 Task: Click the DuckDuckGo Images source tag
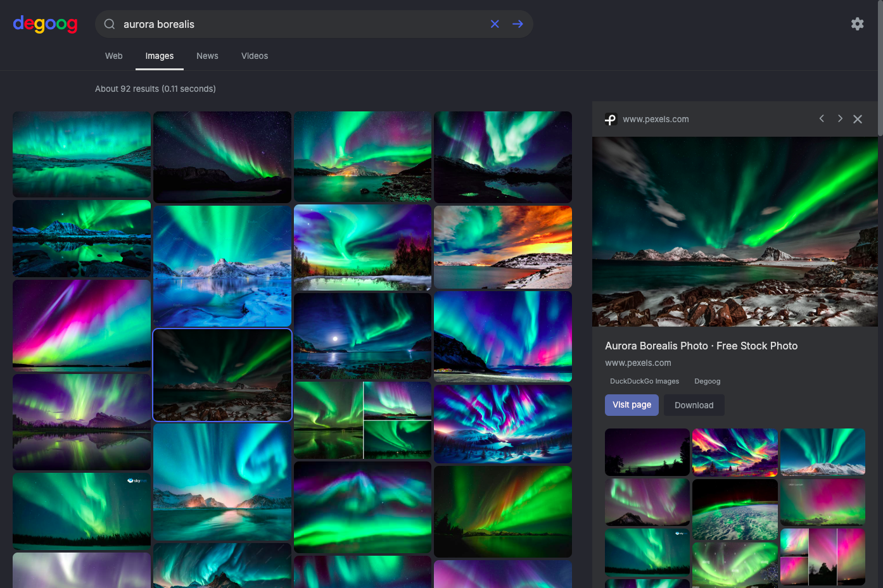(x=644, y=381)
